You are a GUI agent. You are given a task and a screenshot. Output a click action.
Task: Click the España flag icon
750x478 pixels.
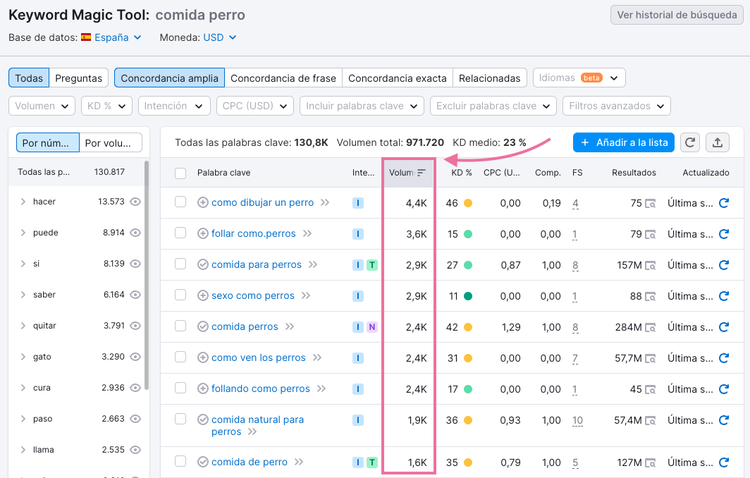(x=86, y=37)
